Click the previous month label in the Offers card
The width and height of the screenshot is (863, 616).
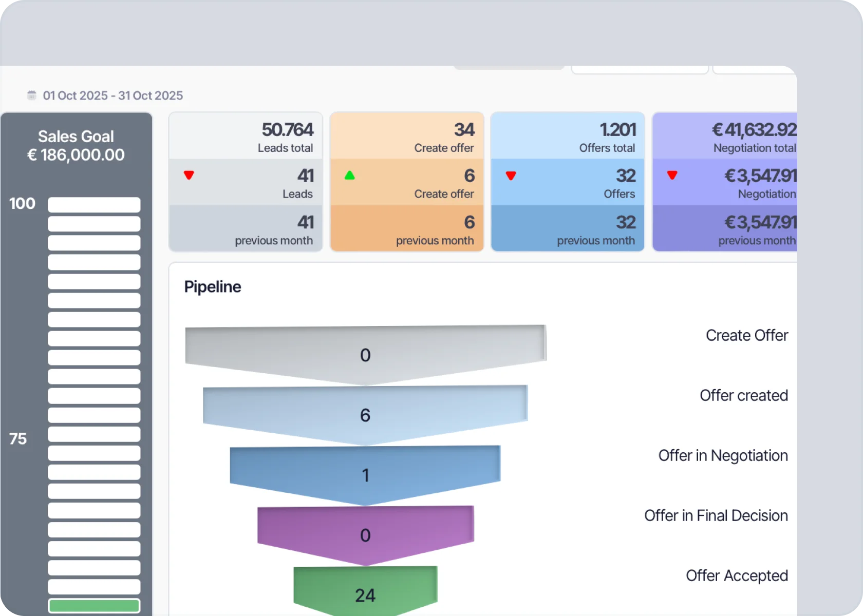(x=596, y=241)
